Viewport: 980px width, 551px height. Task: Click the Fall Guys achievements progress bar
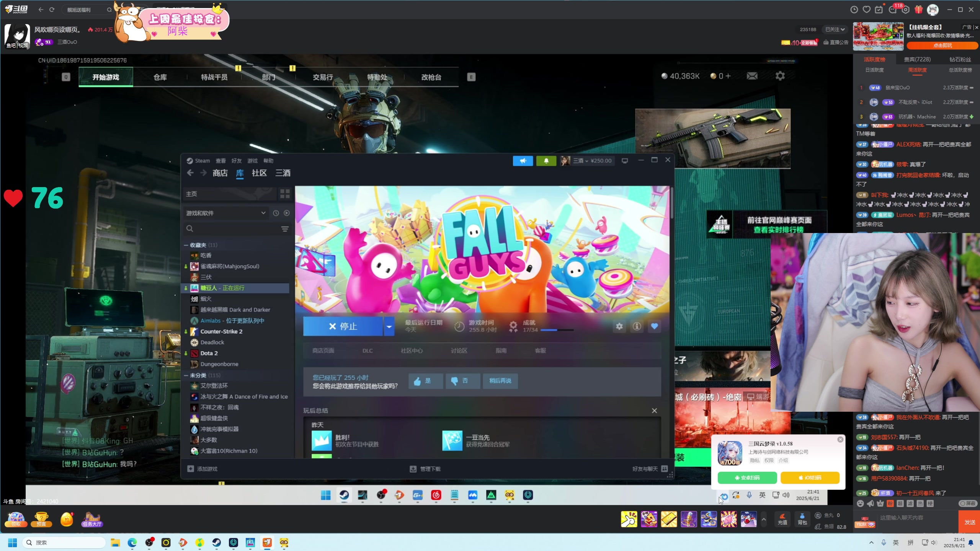pos(557,330)
